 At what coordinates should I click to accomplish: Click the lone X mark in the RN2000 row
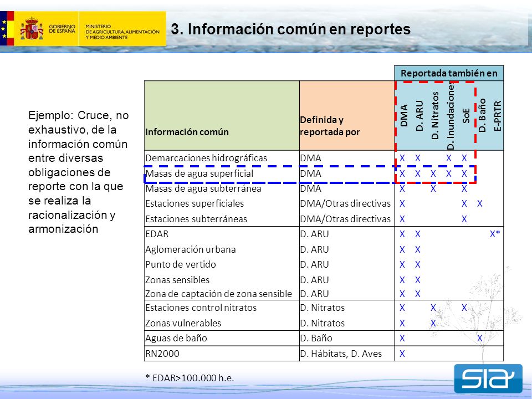402,354
